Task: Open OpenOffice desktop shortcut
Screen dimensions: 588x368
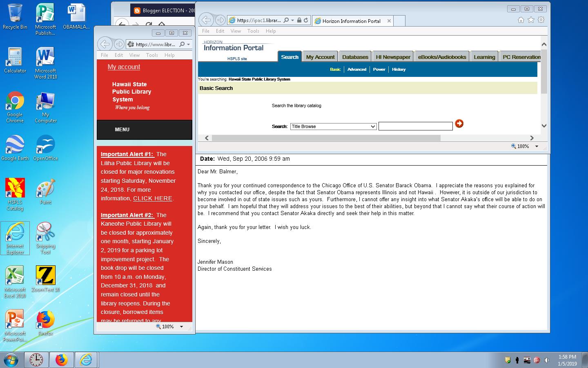Action: (45, 148)
